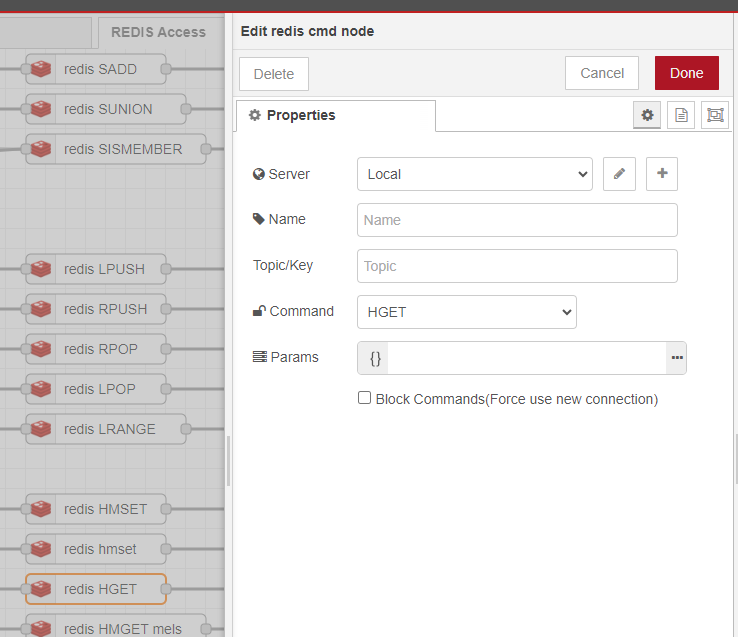The height and width of the screenshot is (637, 738).
Task: Click the output port of redis LRANGE
Action: point(186,429)
